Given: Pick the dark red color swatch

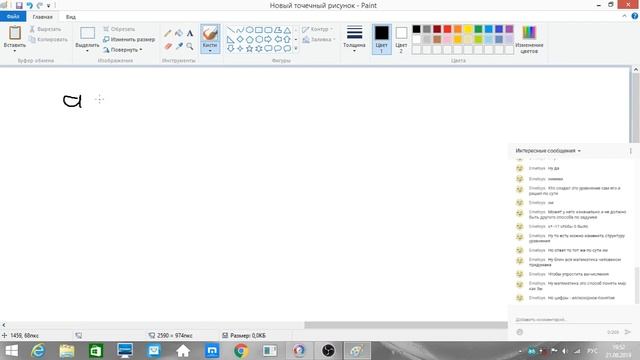Looking at the screenshot, I should 437,29.
